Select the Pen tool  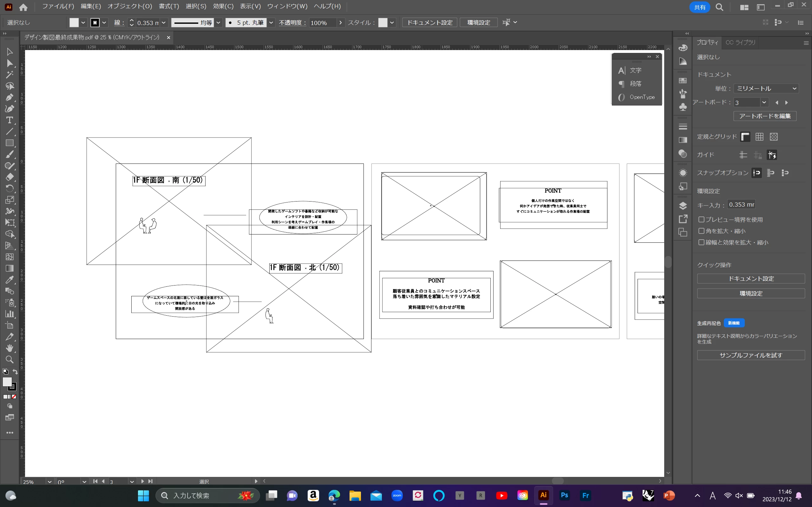coord(10,97)
